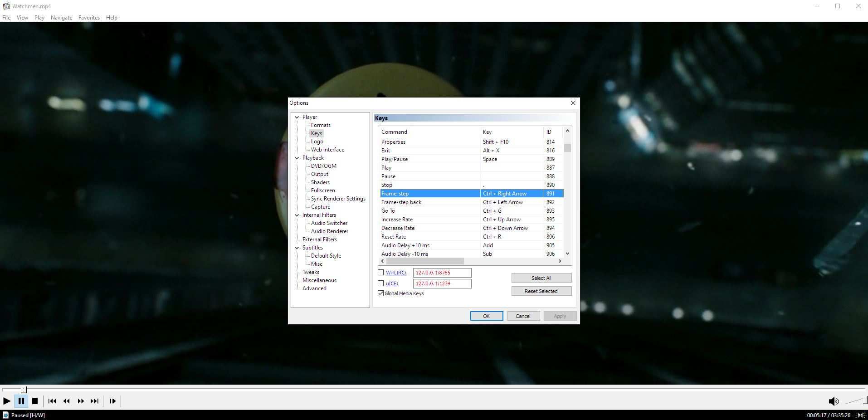Step one frame forward with the frame-step icon
Image resolution: width=868 pixels, height=420 pixels.
click(x=112, y=401)
